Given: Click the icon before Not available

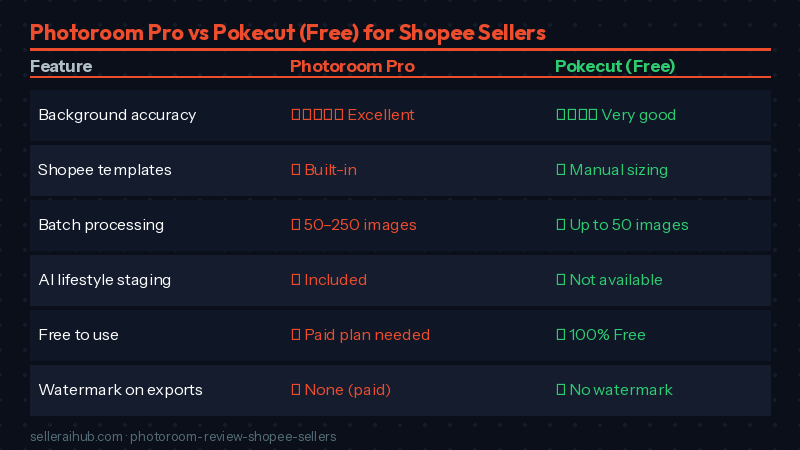Looking at the screenshot, I should point(560,280).
